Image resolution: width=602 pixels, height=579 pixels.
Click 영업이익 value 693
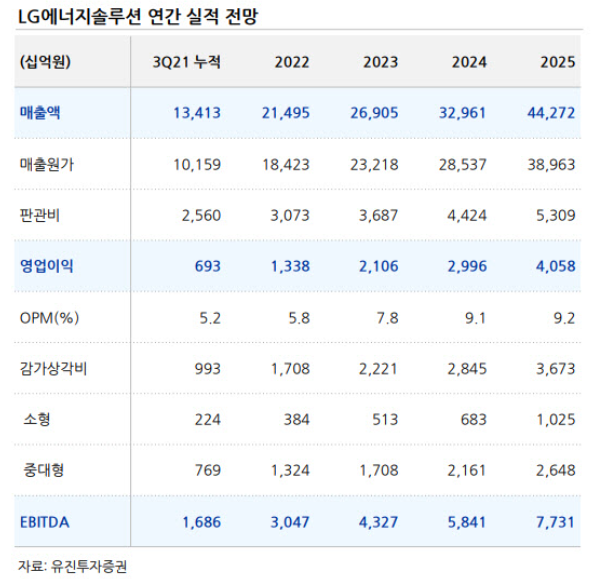pyautogui.click(x=208, y=267)
